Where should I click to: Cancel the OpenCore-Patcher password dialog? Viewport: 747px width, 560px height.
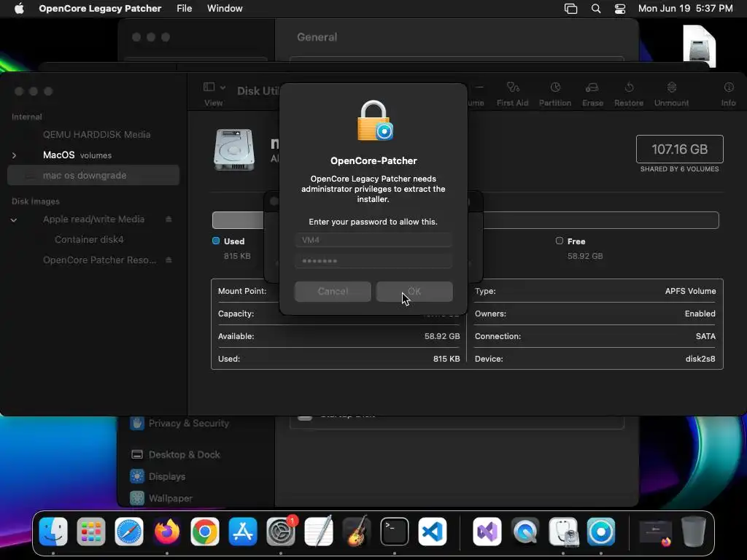pyautogui.click(x=333, y=292)
